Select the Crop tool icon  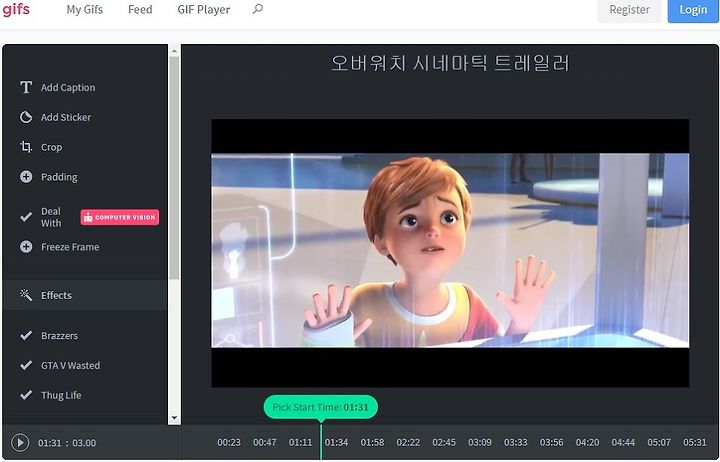point(26,147)
